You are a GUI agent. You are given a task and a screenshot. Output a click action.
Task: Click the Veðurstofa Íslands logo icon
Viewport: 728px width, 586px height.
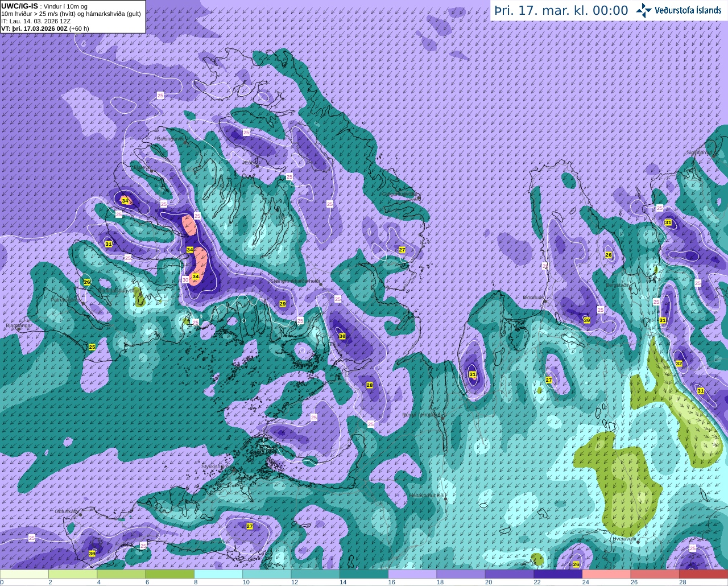click(x=644, y=10)
